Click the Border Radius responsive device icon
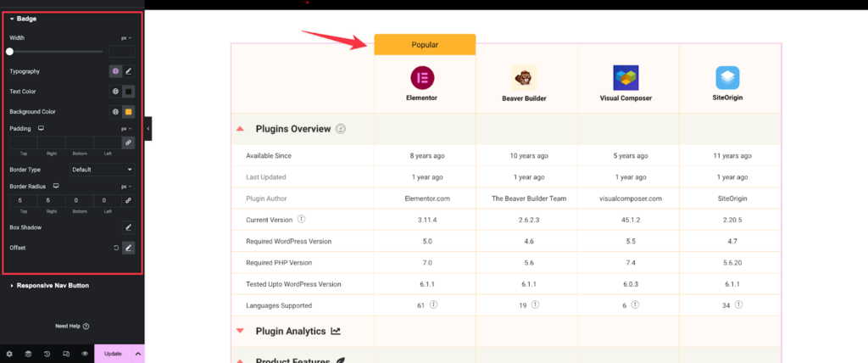Screen dimensions: 868x363 [x=56, y=187]
